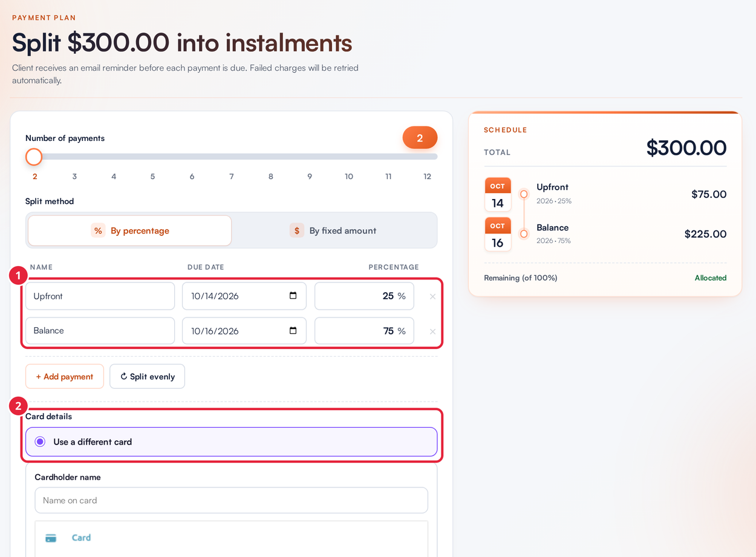Click the dollar icon in By fixed amount
Image resolution: width=756 pixels, height=557 pixels.
296,230
